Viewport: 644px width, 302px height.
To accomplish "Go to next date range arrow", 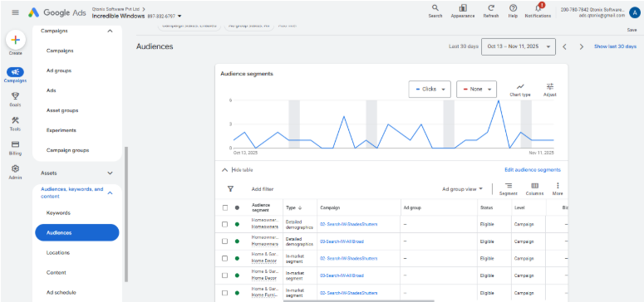I will [x=581, y=46].
